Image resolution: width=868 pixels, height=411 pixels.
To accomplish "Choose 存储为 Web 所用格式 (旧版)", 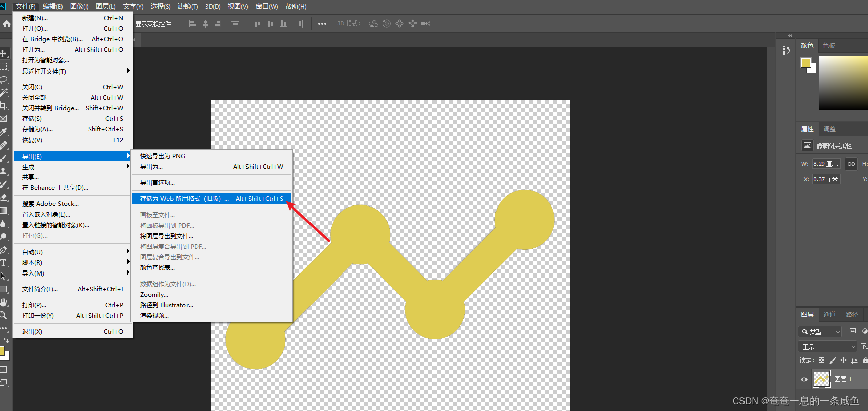I will [212, 199].
